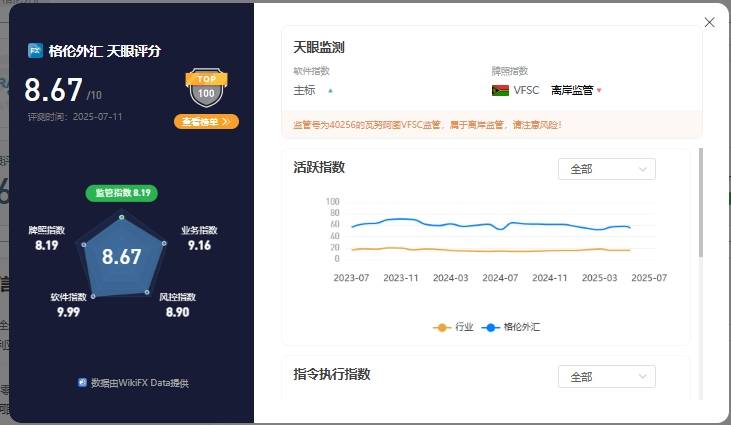Click the VFSC license label
This screenshot has height=425, width=731.
tap(526, 90)
